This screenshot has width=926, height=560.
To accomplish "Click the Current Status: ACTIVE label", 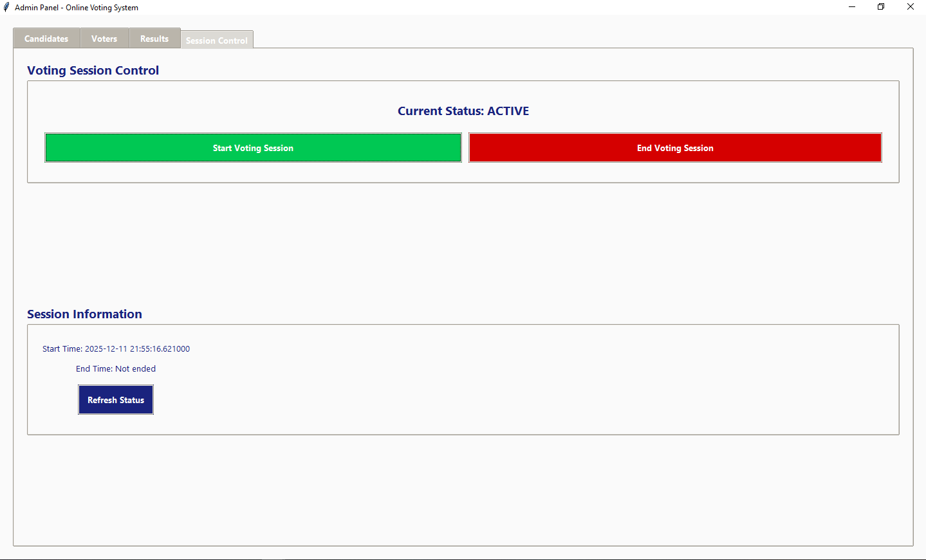I will 463,111.
